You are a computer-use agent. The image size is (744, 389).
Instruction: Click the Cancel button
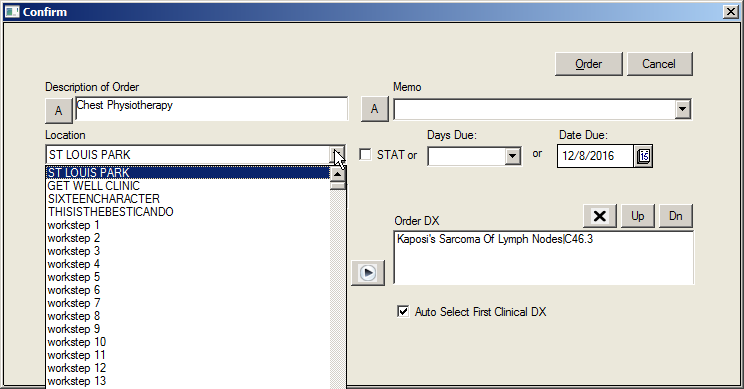coord(660,64)
